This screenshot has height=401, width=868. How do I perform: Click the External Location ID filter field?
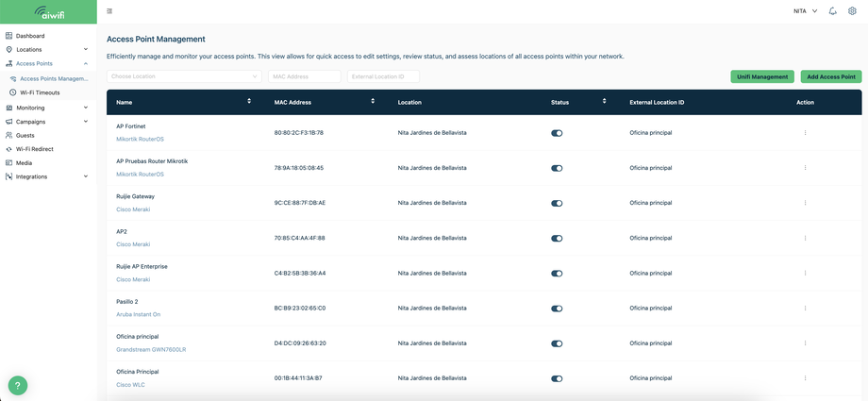(x=383, y=76)
